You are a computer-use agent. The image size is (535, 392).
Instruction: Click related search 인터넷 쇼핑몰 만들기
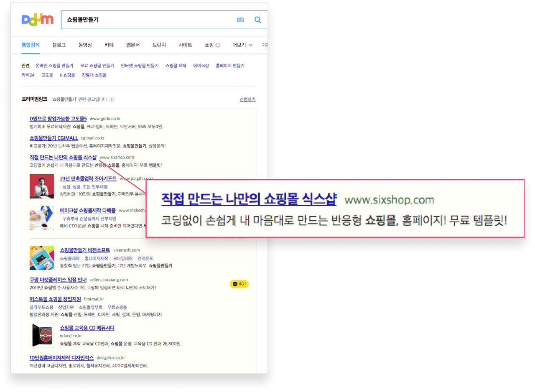pos(140,66)
